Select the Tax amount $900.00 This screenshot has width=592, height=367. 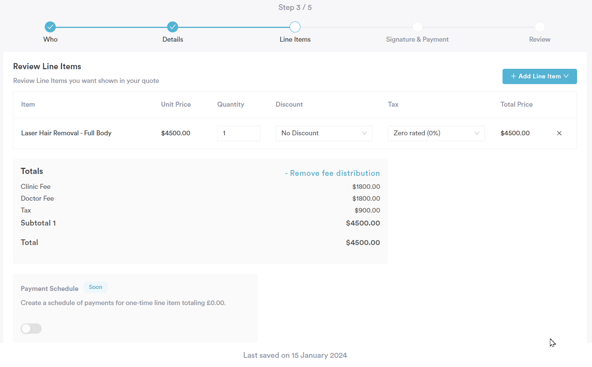pyautogui.click(x=367, y=210)
